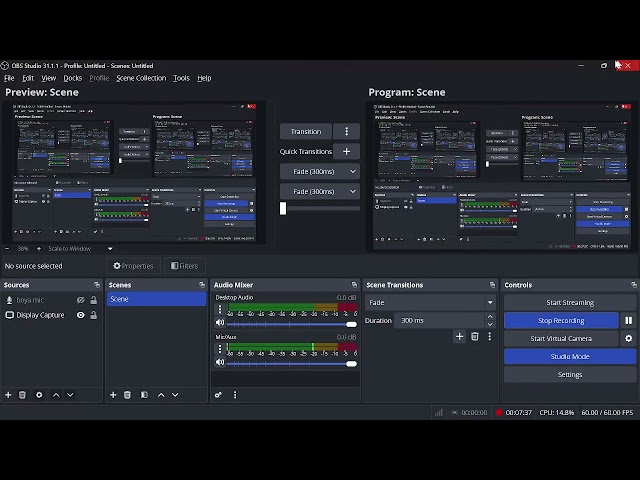
Task: Remove scene transition with trash icon
Action: coord(474,337)
